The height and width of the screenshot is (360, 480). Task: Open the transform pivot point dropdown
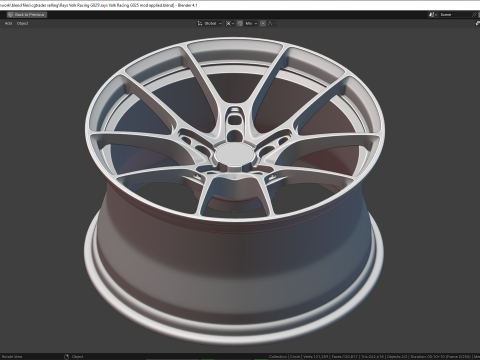click(x=229, y=23)
